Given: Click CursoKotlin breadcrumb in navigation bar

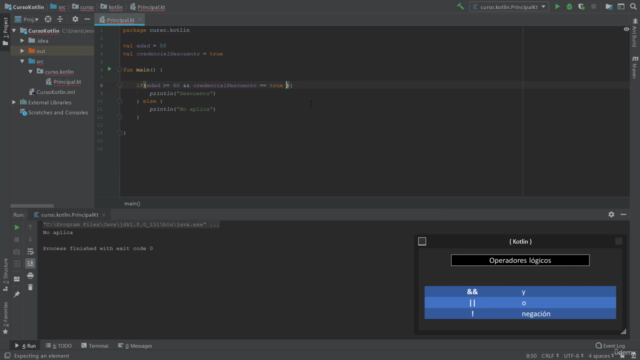Looking at the screenshot, I should tap(24, 7).
